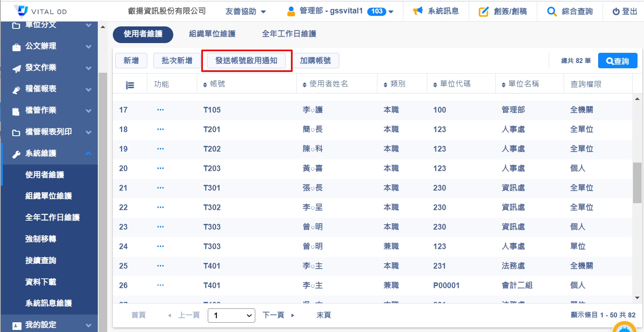Collapse the 系統維護 sidebar section
This screenshot has height=332, width=644.
click(88, 153)
